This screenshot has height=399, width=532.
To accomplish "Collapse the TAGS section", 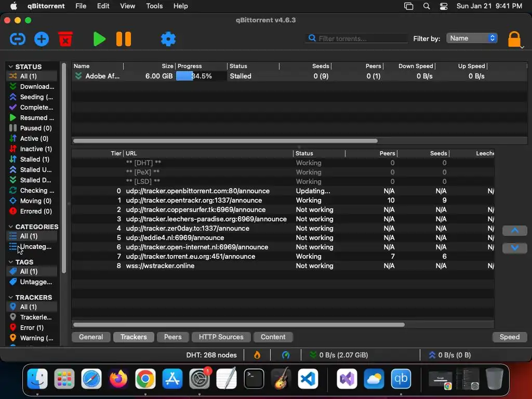I will point(10,262).
